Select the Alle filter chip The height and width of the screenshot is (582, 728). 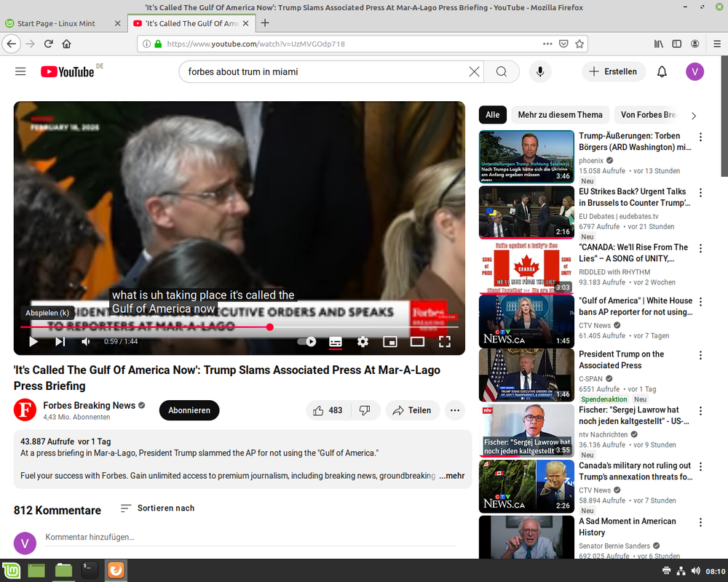(x=493, y=115)
